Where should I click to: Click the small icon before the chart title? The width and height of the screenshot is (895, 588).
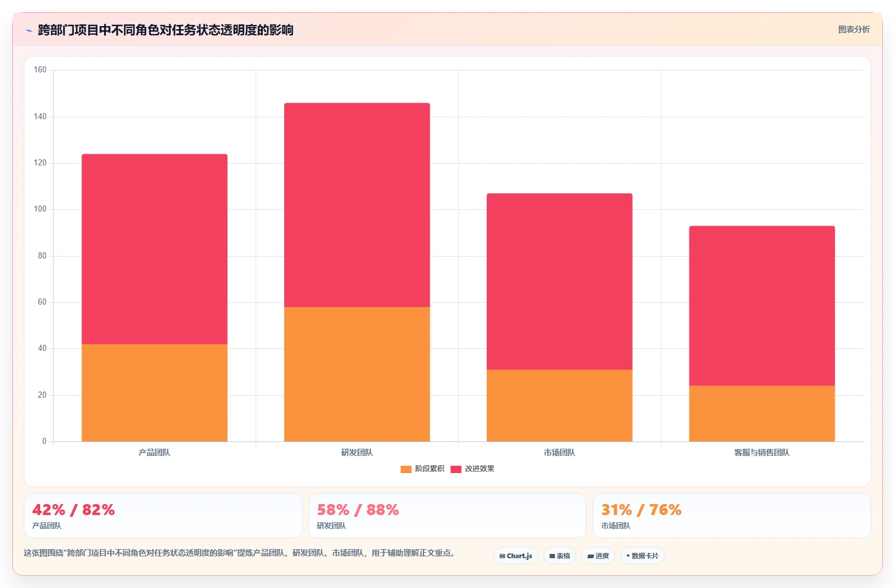point(29,30)
